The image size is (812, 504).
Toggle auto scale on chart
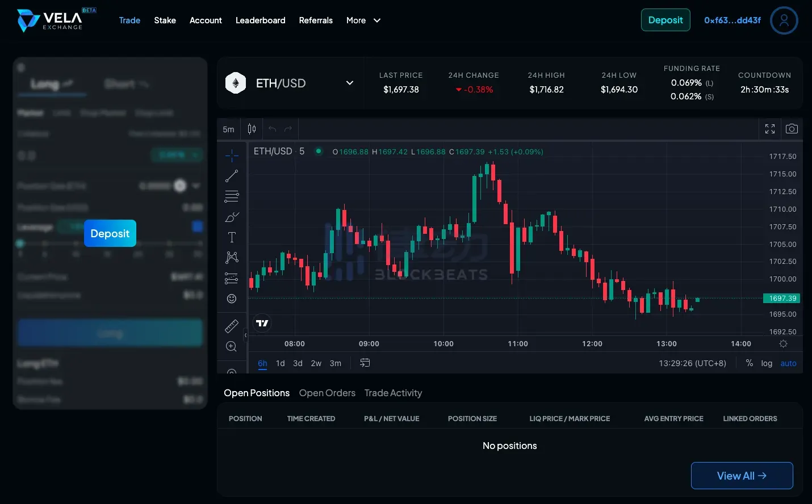pyautogui.click(x=788, y=363)
